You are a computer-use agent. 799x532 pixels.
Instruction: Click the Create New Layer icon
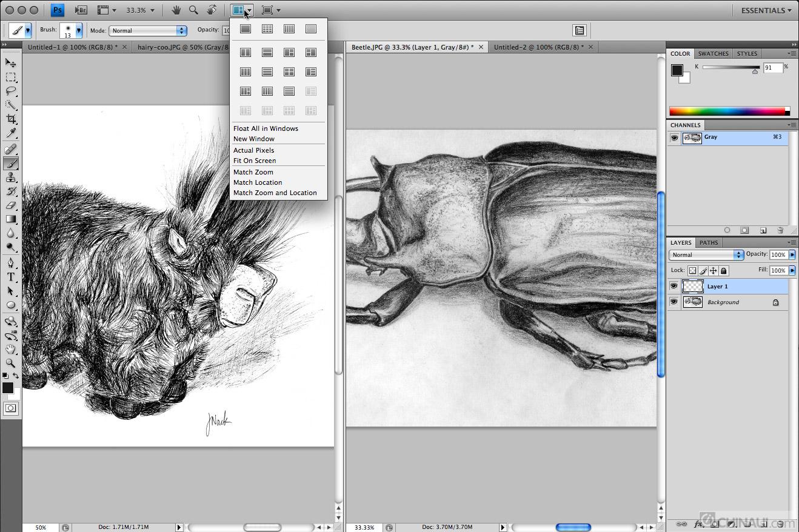click(x=763, y=230)
